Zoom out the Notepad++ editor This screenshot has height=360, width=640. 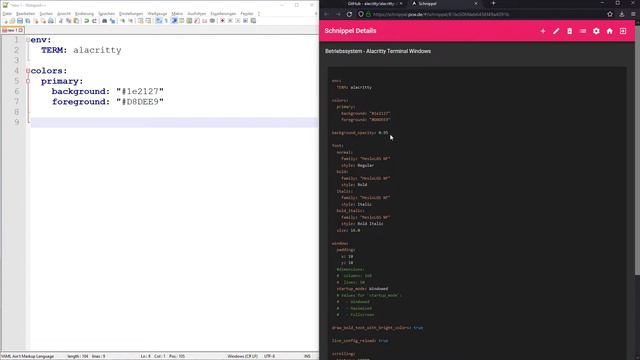131,20
